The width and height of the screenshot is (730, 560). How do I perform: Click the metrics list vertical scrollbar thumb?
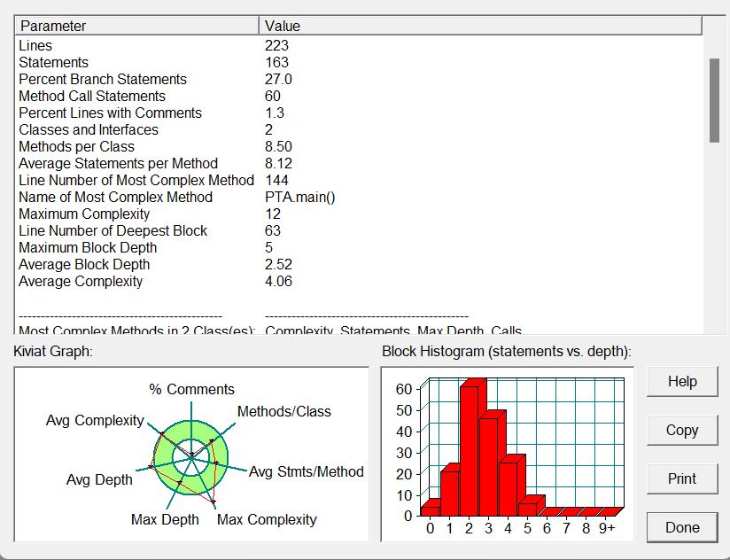click(714, 100)
